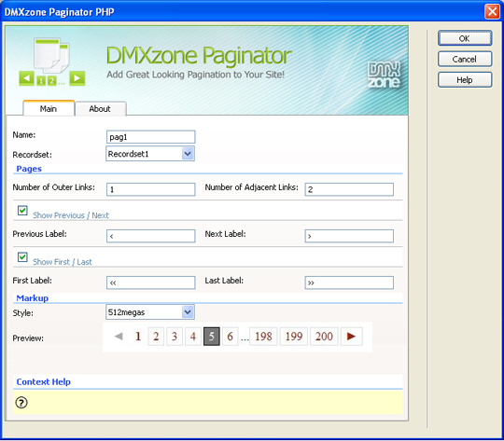Image resolution: width=504 pixels, height=441 pixels.
Task: Switch to the About tab
Action: click(x=100, y=108)
